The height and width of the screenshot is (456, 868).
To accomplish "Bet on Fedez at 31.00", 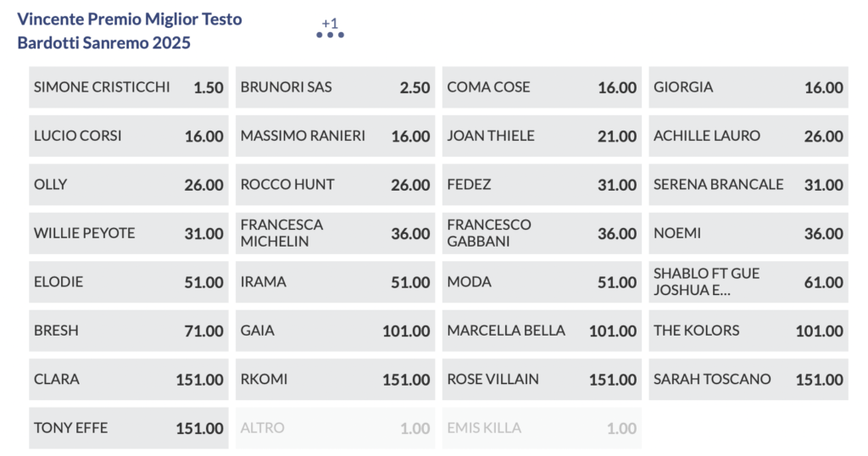I will 542,185.
